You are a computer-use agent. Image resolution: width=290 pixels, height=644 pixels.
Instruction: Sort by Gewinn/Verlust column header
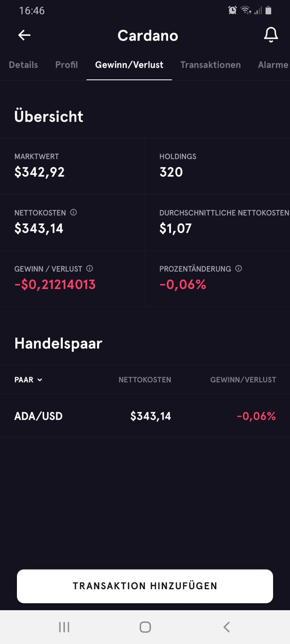243,380
